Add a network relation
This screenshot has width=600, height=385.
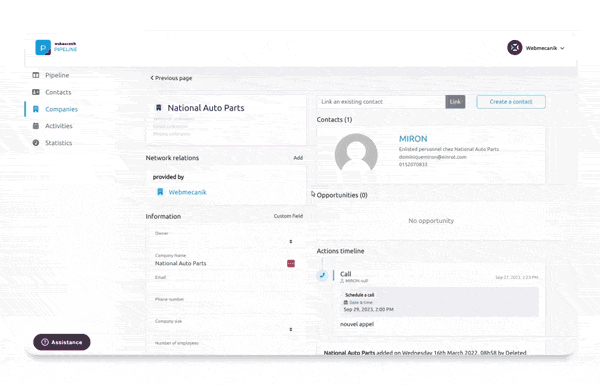[x=298, y=158]
